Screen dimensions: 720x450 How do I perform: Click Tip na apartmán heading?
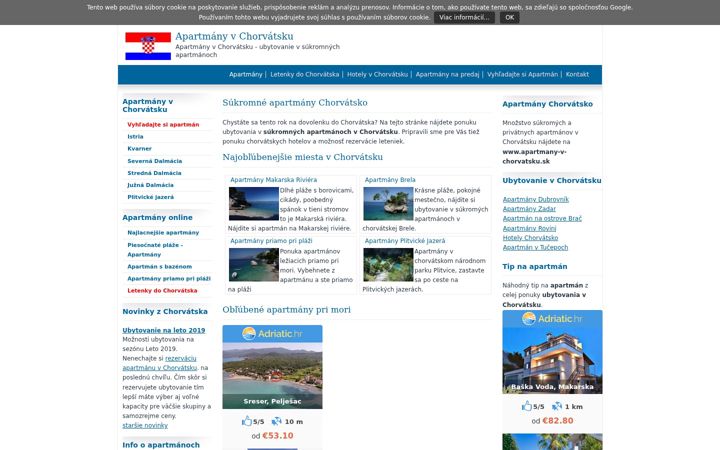point(534,266)
